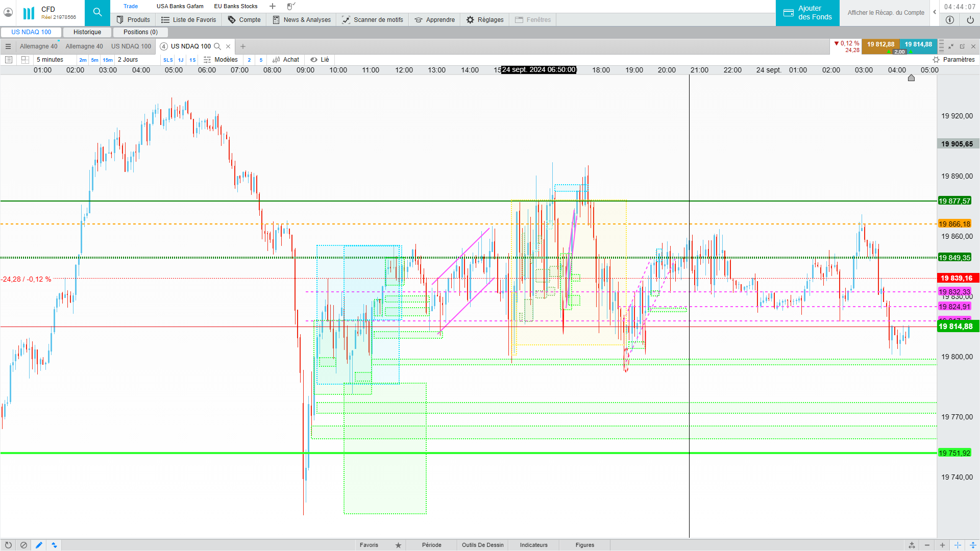Image resolution: width=980 pixels, height=551 pixels.
Task: Click the chart layout grid icon
Action: point(25,60)
